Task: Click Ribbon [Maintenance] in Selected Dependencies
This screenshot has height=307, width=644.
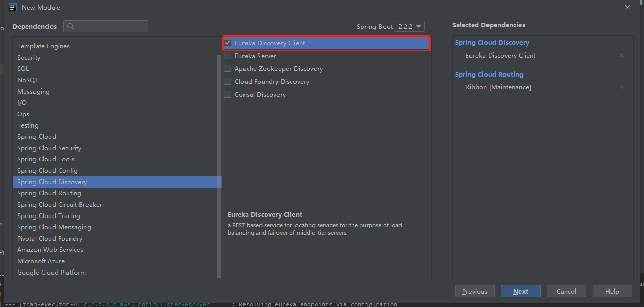Action: tap(498, 87)
